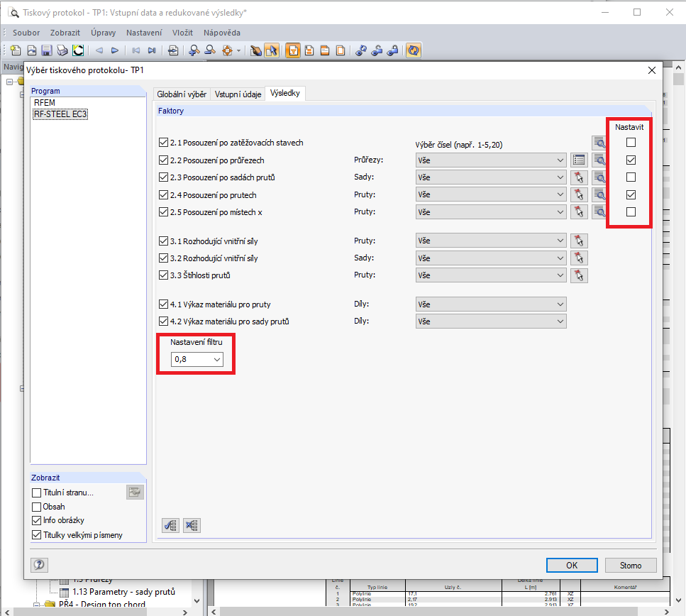Click main window vertical scrollbar up arrow
The height and width of the screenshot is (616, 686).
(x=678, y=67)
